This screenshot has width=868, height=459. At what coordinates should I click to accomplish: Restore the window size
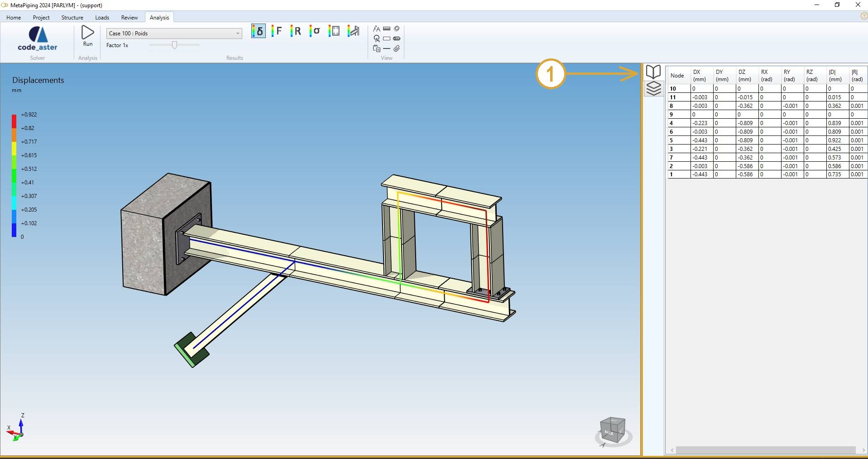pyautogui.click(x=837, y=5)
